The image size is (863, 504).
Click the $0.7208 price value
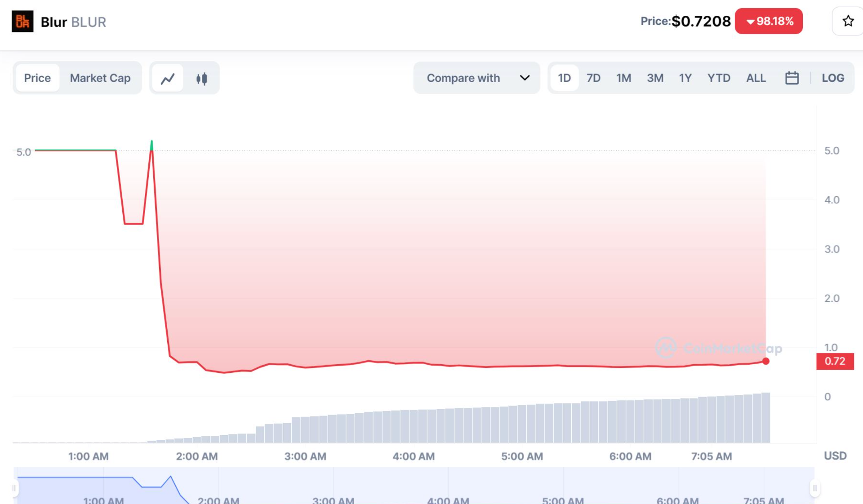(x=701, y=21)
